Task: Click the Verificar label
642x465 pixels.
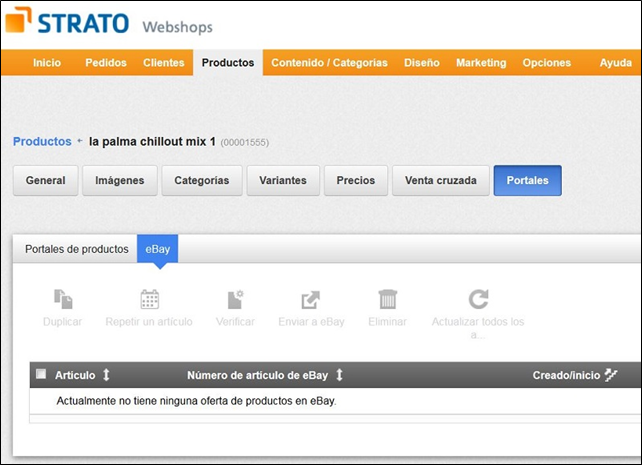Action: 235,322
